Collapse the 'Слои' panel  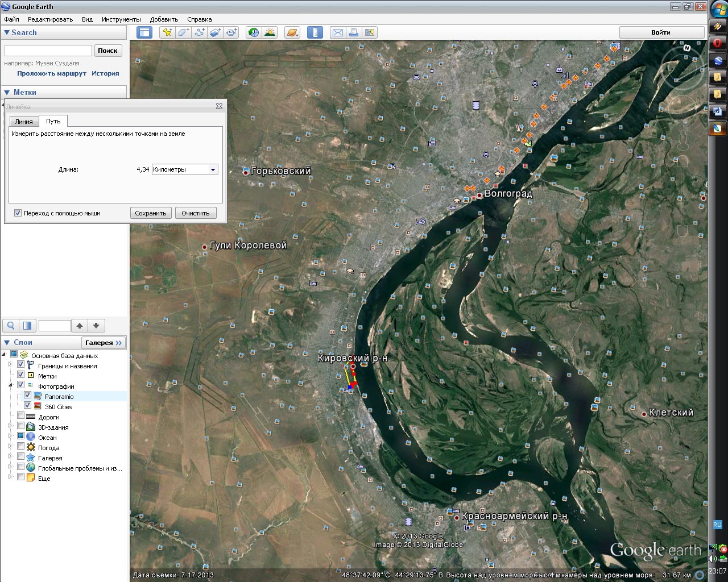click(7, 342)
